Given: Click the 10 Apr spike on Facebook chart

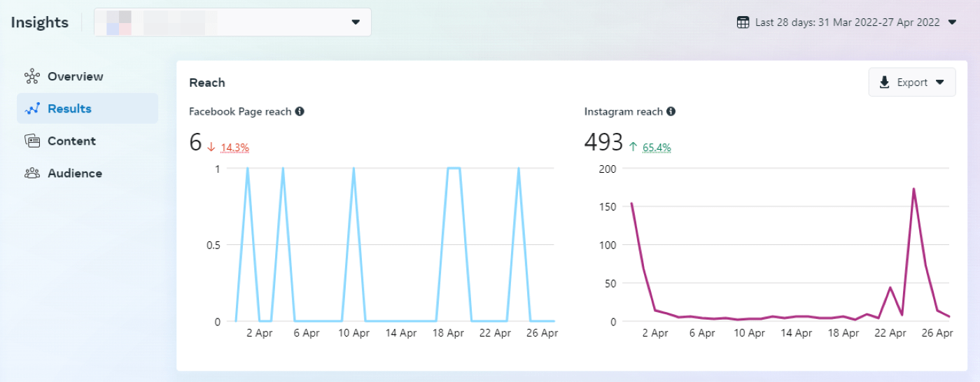Looking at the screenshot, I should pos(353,169).
